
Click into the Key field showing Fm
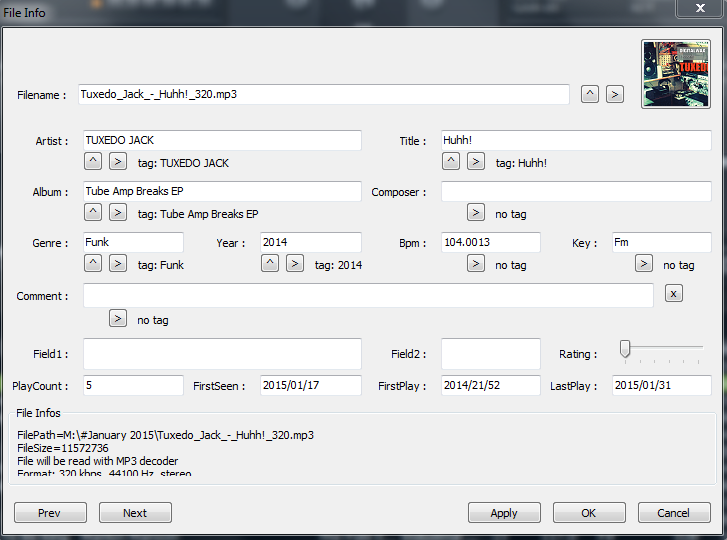click(x=662, y=242)
